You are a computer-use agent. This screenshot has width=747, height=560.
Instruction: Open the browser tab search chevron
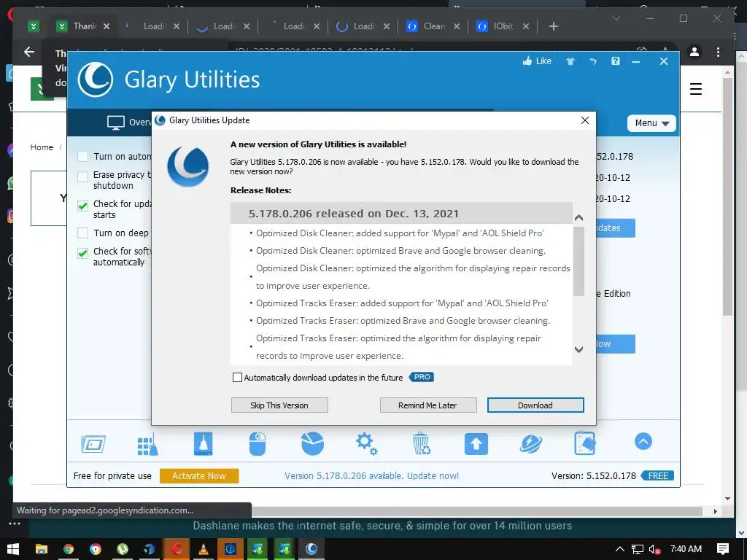[x=616, y=18]
